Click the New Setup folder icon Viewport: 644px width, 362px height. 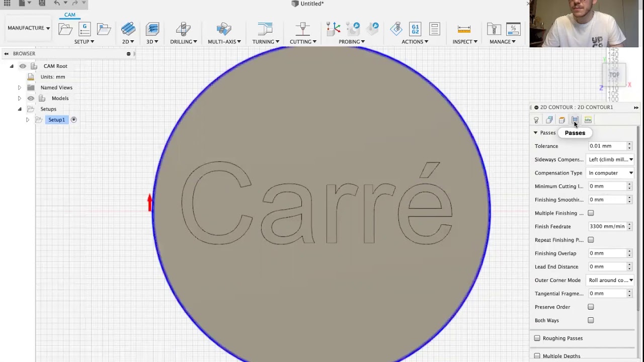(65, 29)
